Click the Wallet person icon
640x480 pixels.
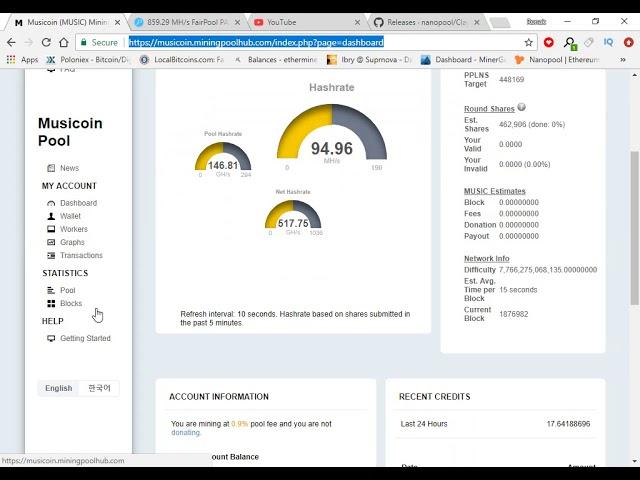[x=51, y=216]
